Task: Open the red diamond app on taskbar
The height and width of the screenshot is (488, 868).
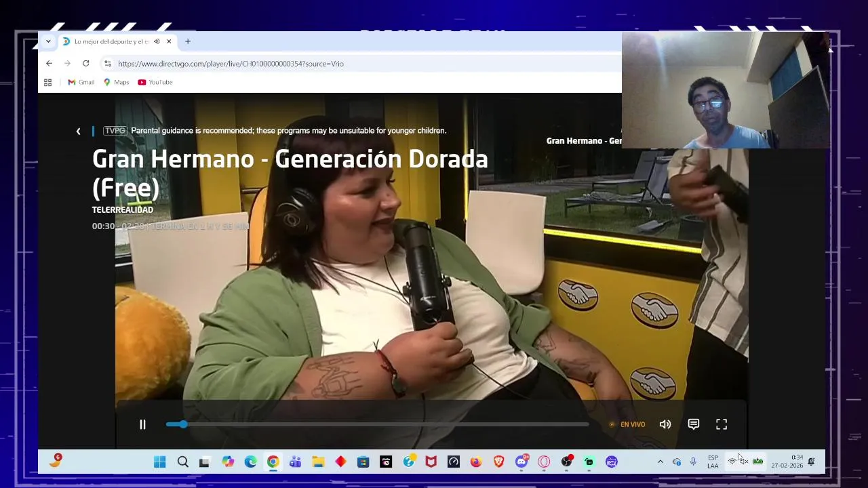Action: click(340, 462)
